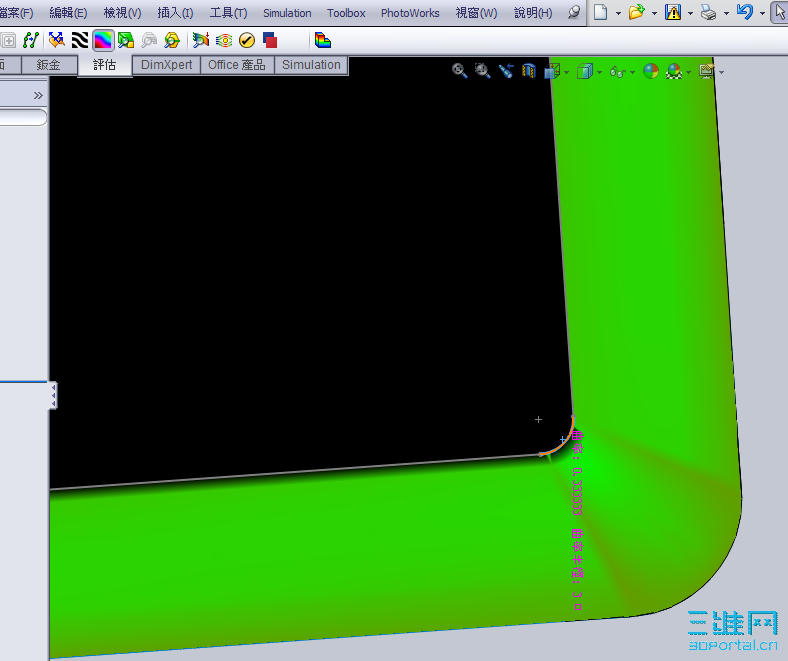The image size is (788, 661).
Task: Click the Apply Scene icon
Action: tap(674, 71)
